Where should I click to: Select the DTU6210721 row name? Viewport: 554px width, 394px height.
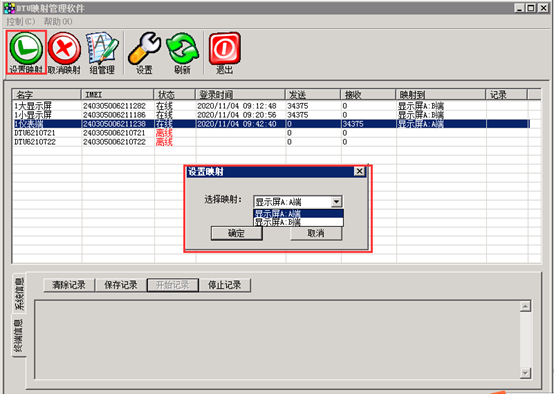click(x=35, y=133)
